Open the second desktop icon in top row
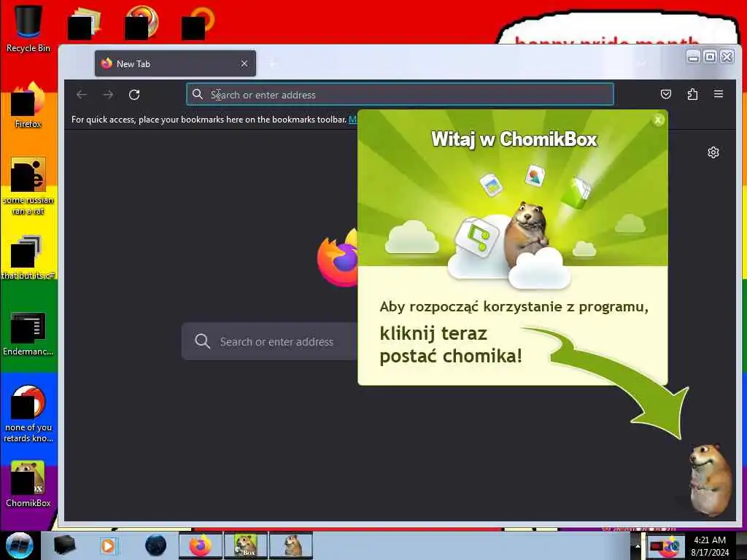The width and height of the screenshot is (747, 560). [85, 23]
